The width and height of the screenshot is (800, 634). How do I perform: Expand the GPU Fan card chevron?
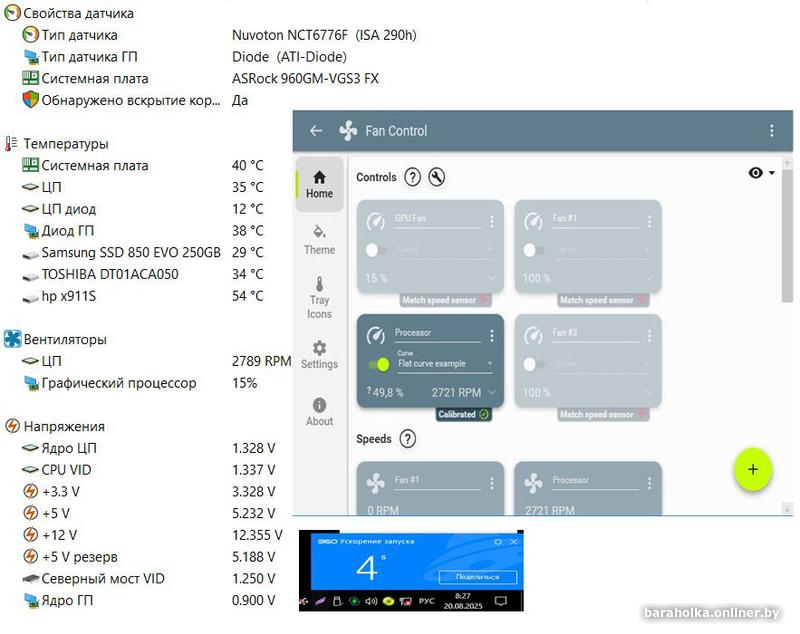(x=491, y=278)
